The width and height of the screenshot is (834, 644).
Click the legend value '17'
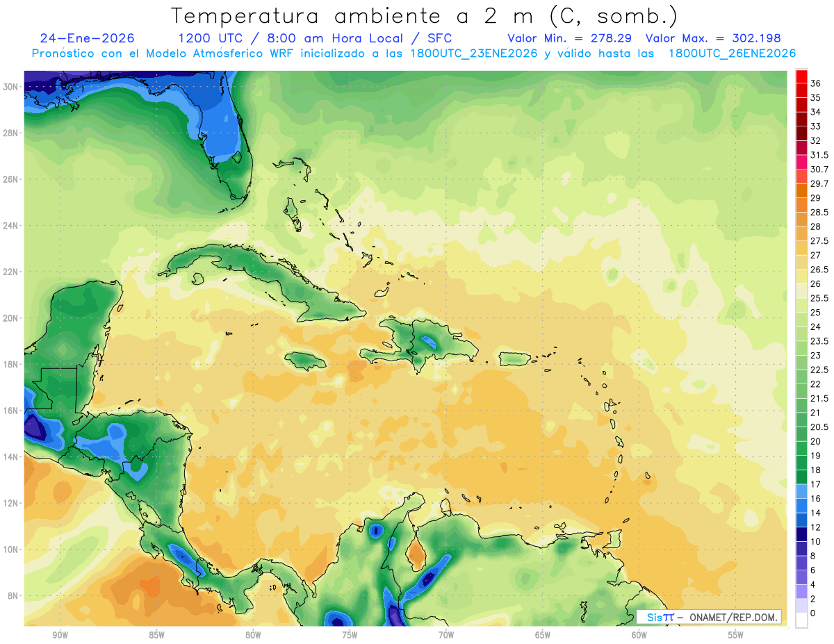(x=816, y=484)
